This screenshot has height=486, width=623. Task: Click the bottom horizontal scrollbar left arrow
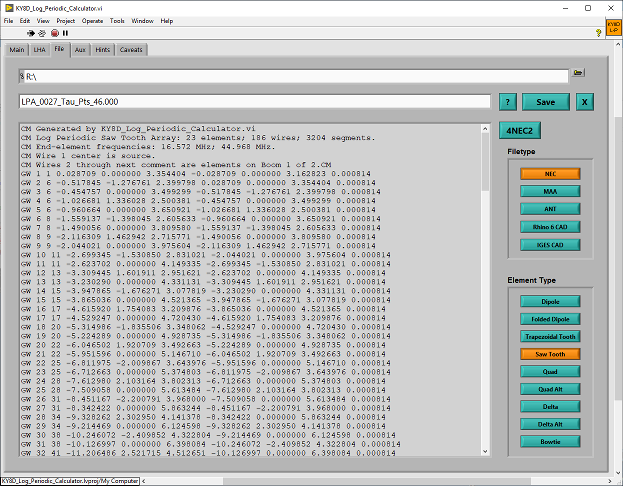[143, 481]
